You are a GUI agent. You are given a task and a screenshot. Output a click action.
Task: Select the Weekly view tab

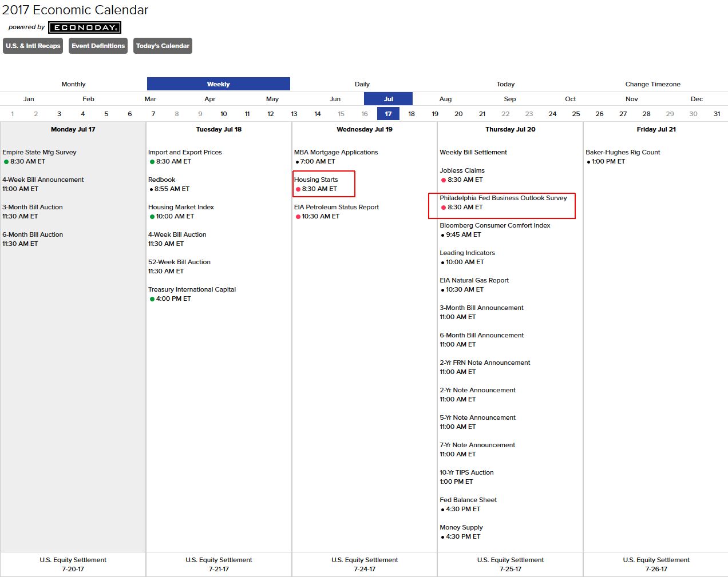pos(219,84)
